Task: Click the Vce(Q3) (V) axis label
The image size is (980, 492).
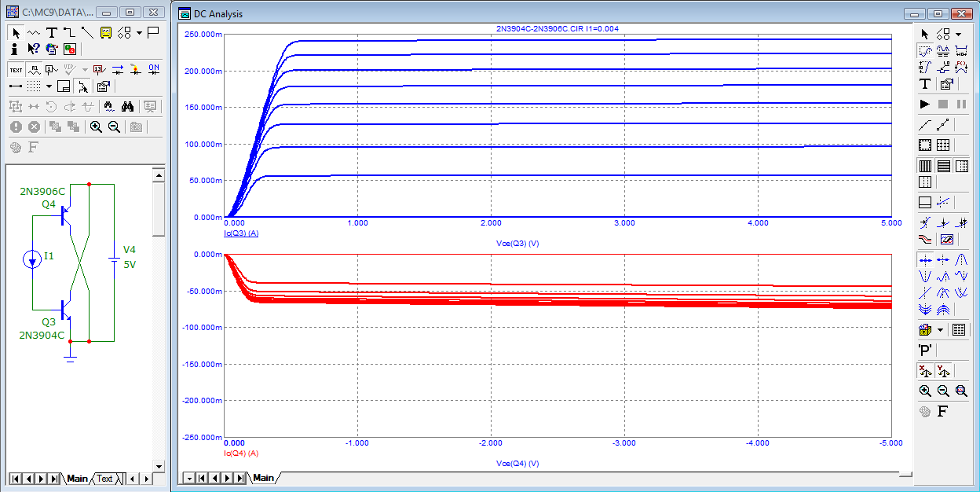Action: point(517,244)
